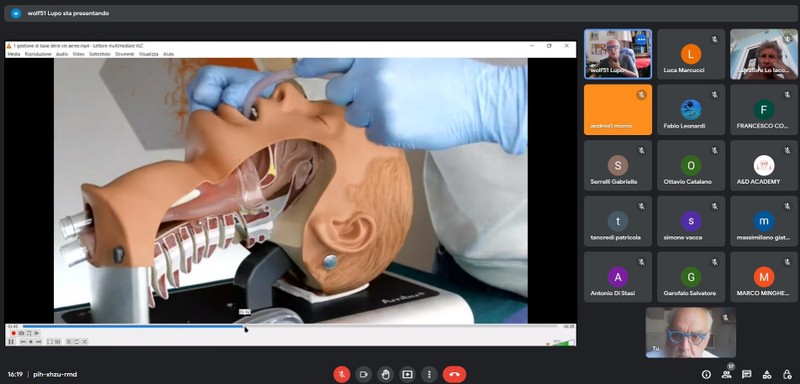Click your own self-view video tile

(x=691, y=332)
